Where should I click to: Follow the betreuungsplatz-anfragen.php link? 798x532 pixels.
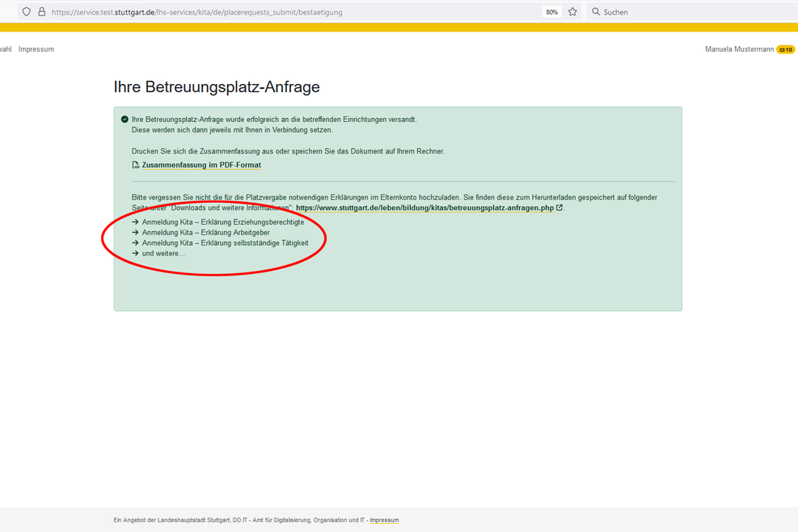click(x=424, y=208)
